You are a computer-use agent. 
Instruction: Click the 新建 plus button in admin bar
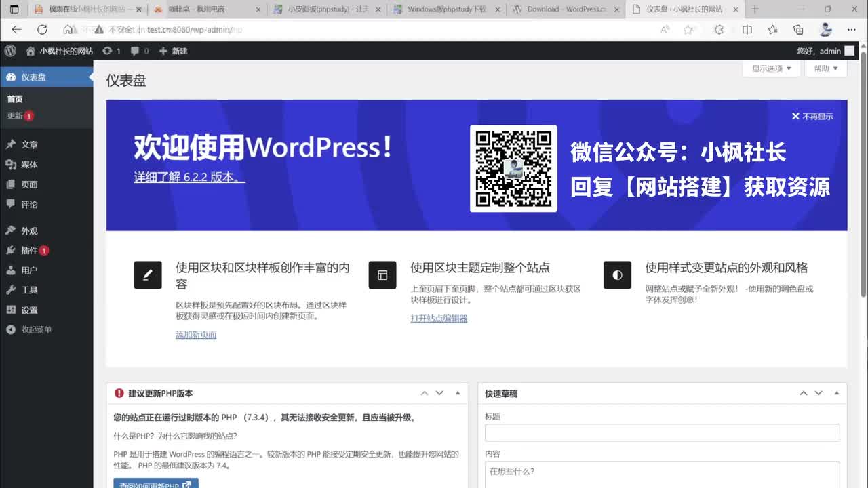click(x=173, y=51)
